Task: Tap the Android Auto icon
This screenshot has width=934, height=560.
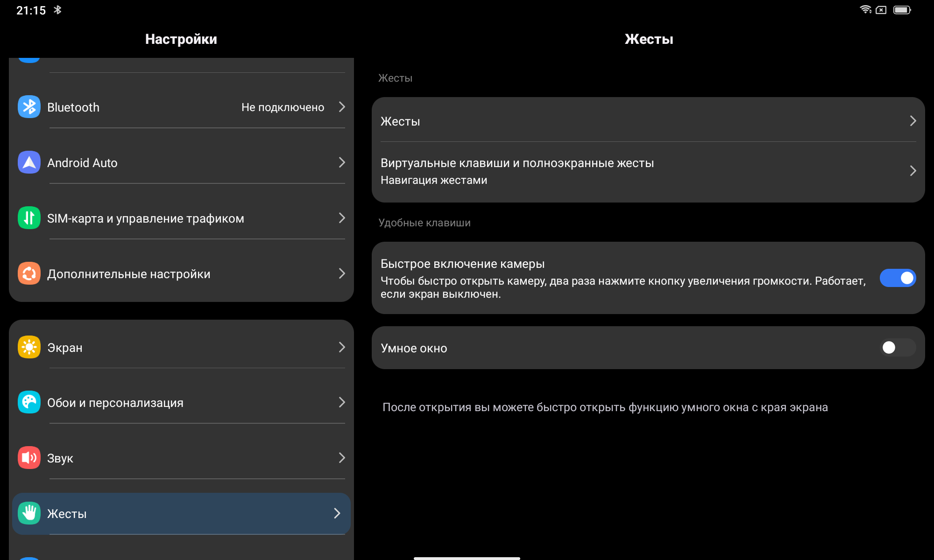Action: point(29,162)
